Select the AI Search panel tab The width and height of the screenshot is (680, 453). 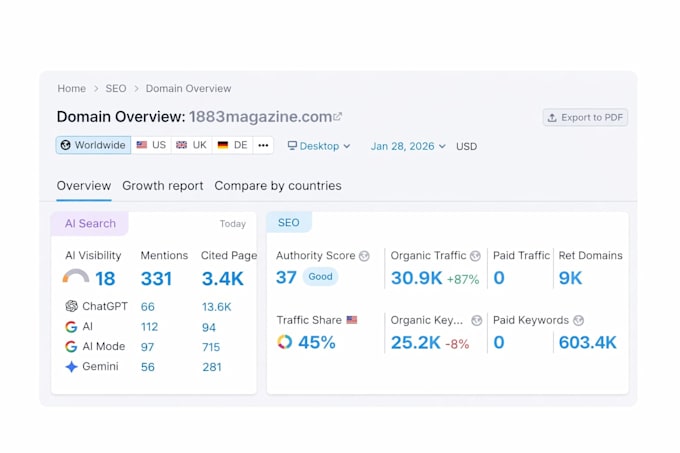pyautogui.click(x=90, y=223)
